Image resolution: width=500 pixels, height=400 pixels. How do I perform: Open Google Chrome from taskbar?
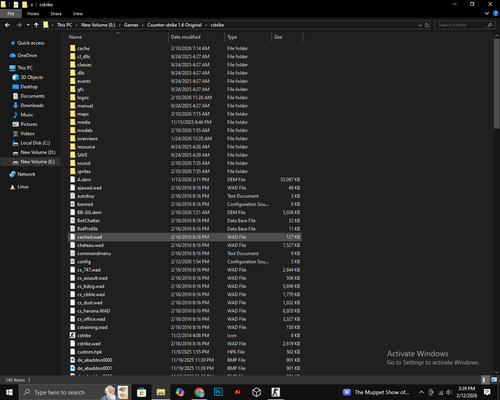point(199,392)
